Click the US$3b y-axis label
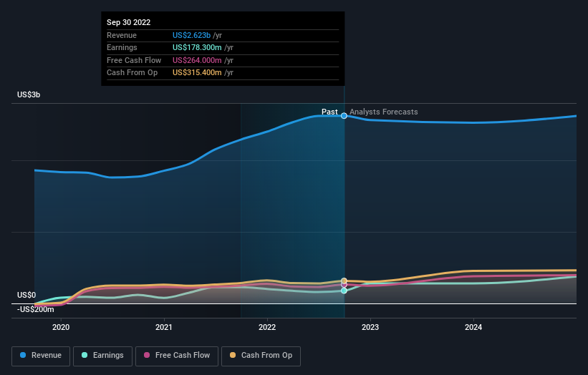This screenshot has height=375, width=588. click(29, 94)
